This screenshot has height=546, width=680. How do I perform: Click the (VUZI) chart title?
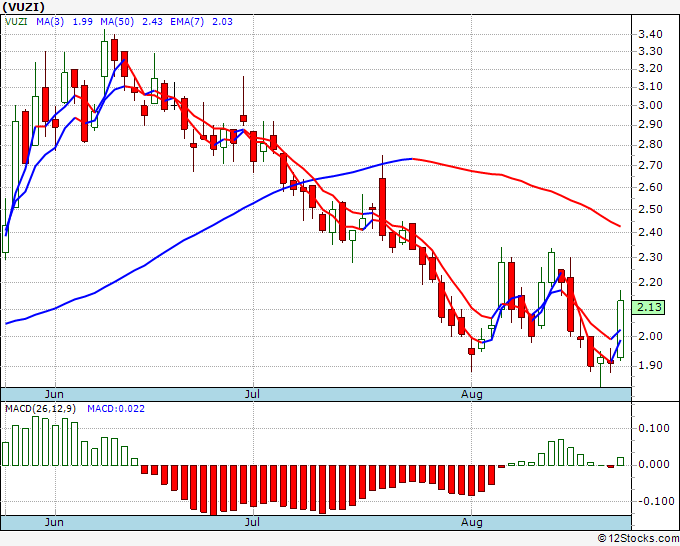(x=23, y=7)
